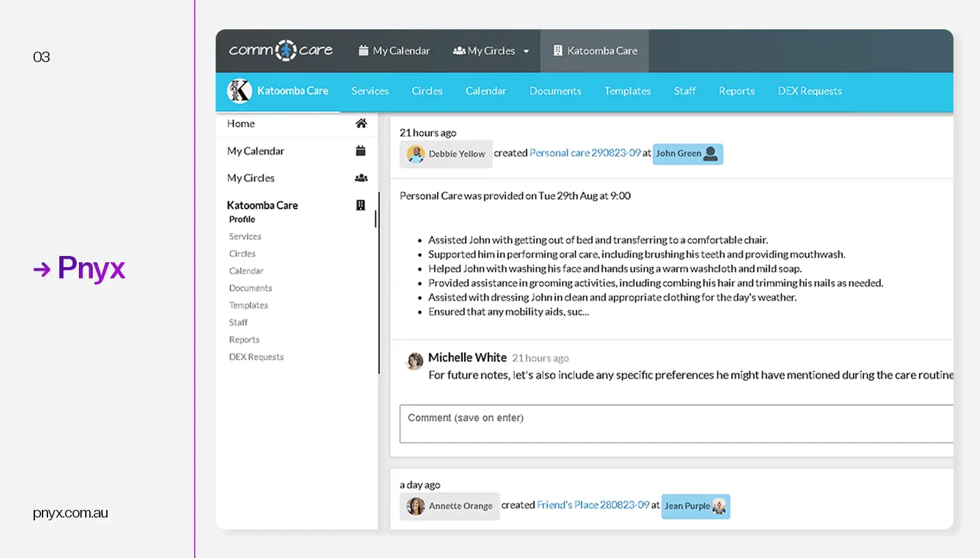Click the sidebar people group icon
980x558 pixels.
361,178
